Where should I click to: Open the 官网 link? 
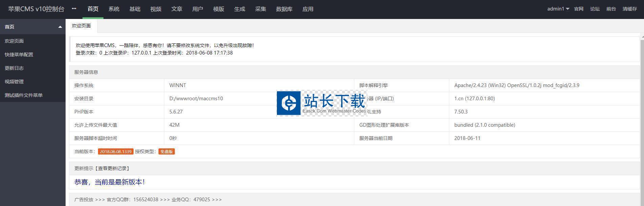(579, 9)
